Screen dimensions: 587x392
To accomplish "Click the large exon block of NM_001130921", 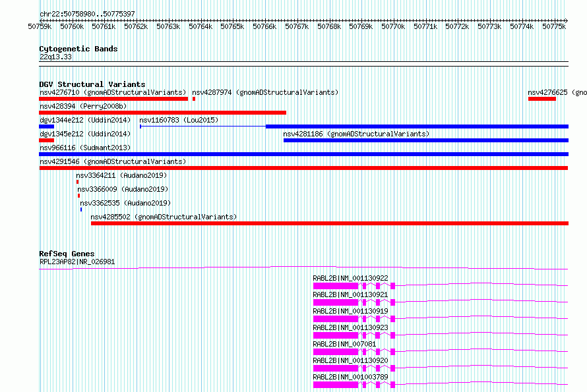I will point(336,302).
